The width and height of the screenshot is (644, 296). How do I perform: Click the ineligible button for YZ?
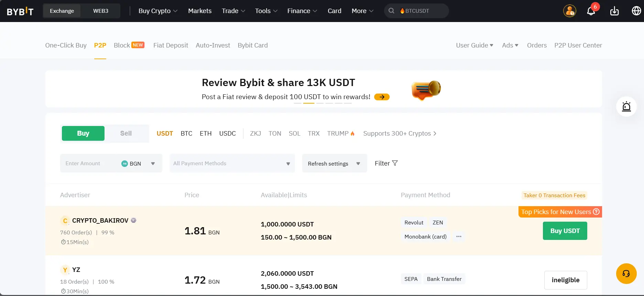[566, 280]
